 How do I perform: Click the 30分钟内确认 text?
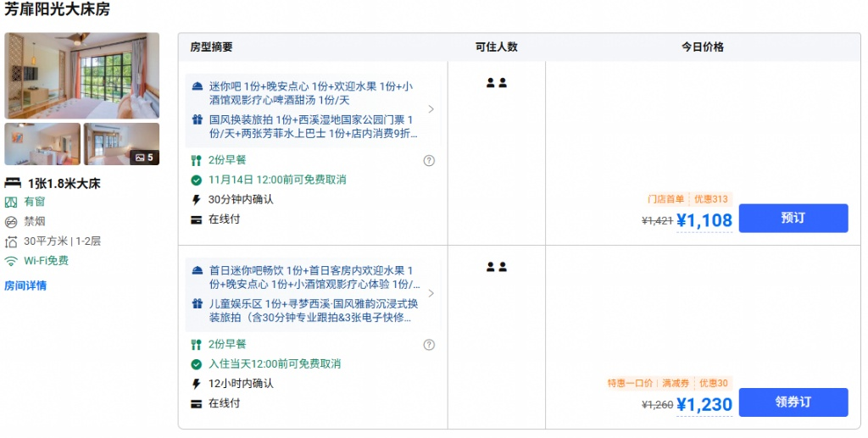[x=241, y=200]
